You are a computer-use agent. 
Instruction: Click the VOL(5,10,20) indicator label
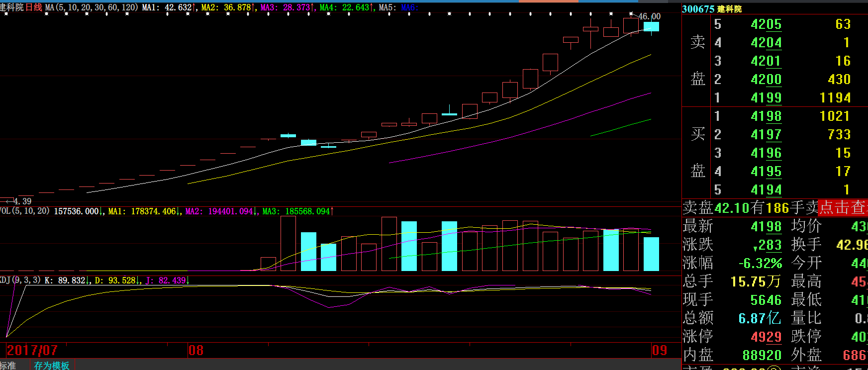click(x=25, y=211)
